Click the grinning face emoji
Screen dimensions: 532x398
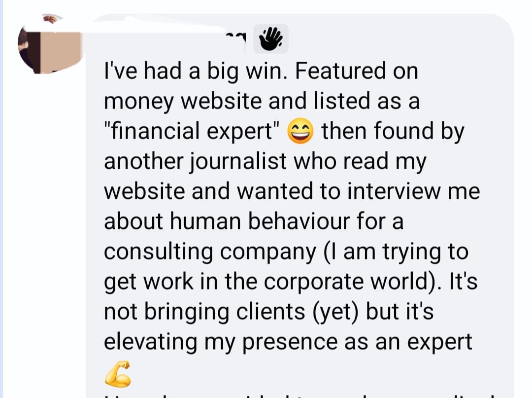click(x=301, y=132)
